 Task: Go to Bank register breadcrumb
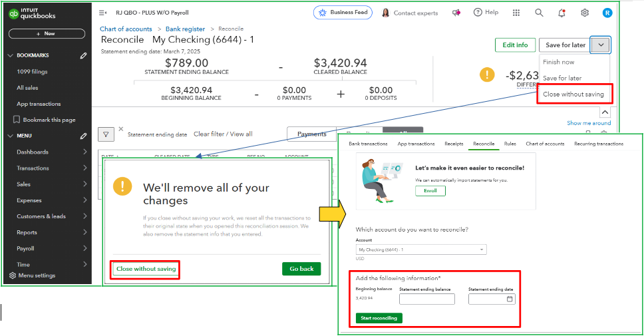(x=185, y=29)
